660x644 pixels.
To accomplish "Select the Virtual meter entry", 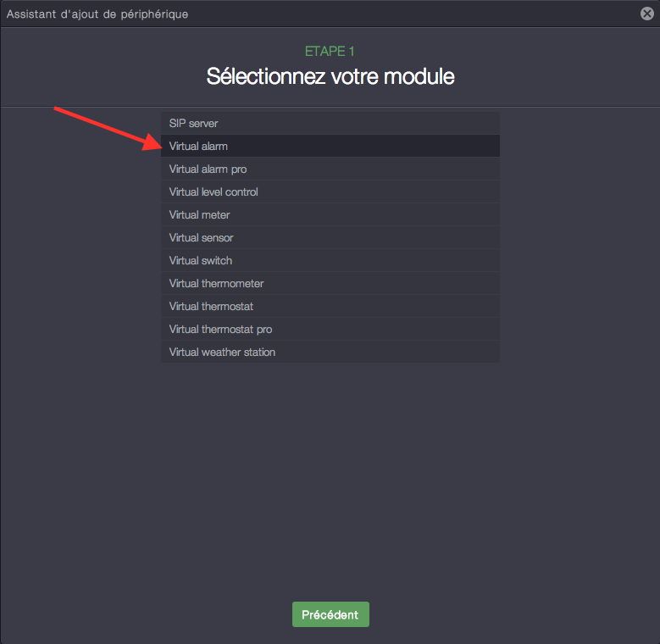I will pyautogui.click(x=330, y=215).
